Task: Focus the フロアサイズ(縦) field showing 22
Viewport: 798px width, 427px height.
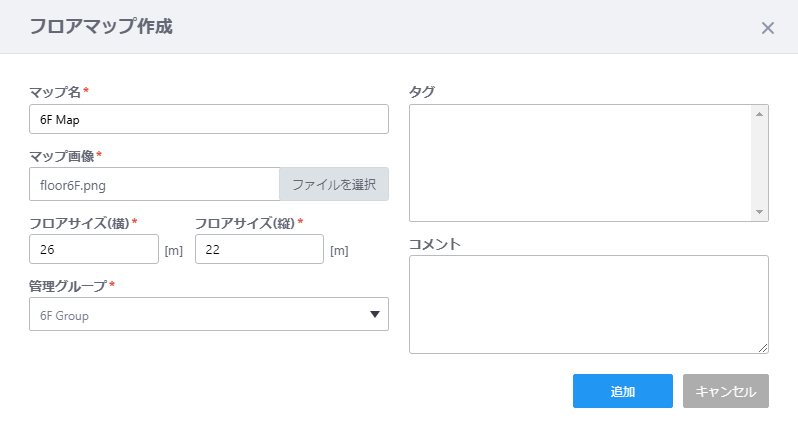Action: (259, 249)
